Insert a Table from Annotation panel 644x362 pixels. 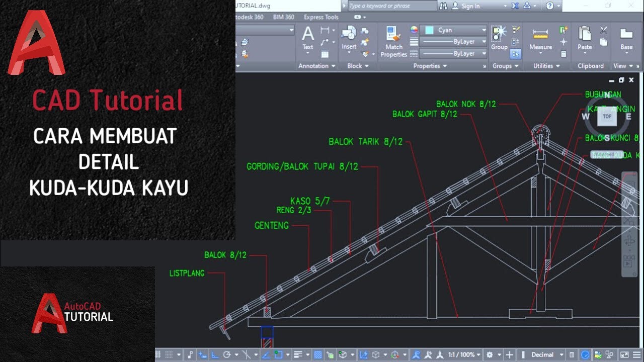click(x=325, y=54)
